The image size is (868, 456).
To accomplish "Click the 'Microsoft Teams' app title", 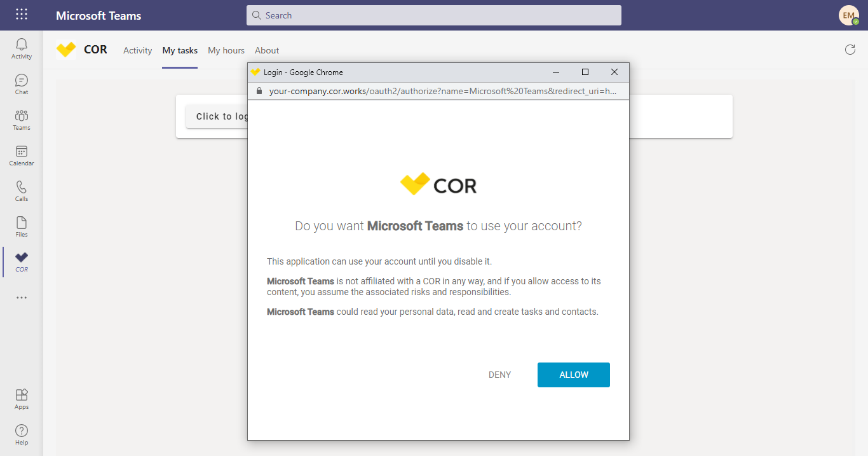I will coord(98,15).
